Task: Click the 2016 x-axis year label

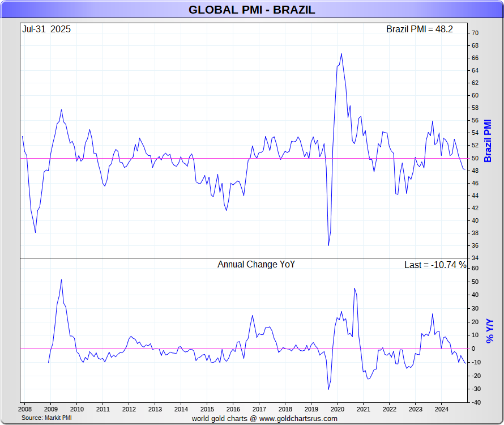Action: coord(233,409)
